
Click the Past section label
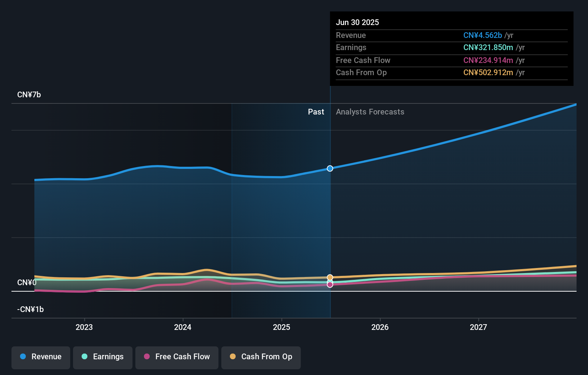click(x=316, y=112)
